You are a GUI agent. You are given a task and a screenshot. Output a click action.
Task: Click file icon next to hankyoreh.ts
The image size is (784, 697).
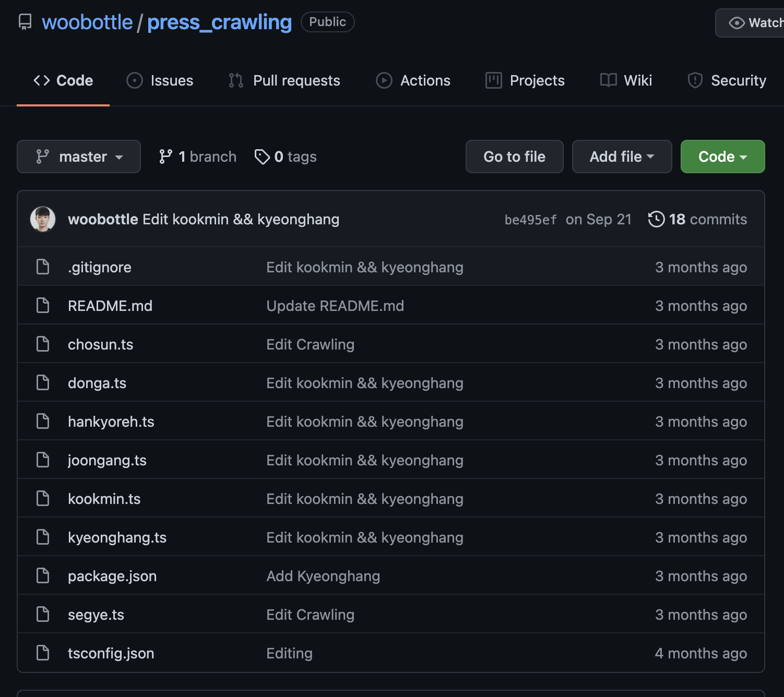43,421
